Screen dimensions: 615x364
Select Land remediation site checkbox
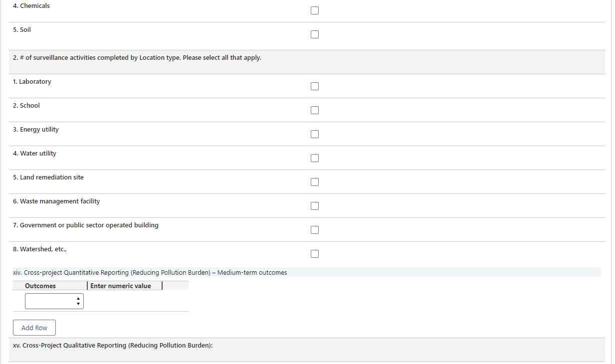click(x=314, y=182)
